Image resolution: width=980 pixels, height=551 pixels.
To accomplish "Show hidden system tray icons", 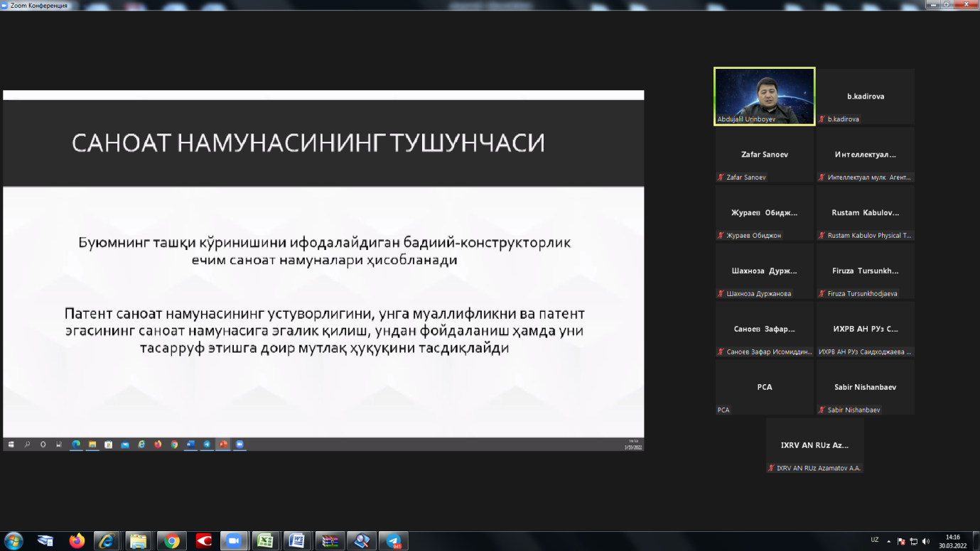I will (x=888, y=541).
